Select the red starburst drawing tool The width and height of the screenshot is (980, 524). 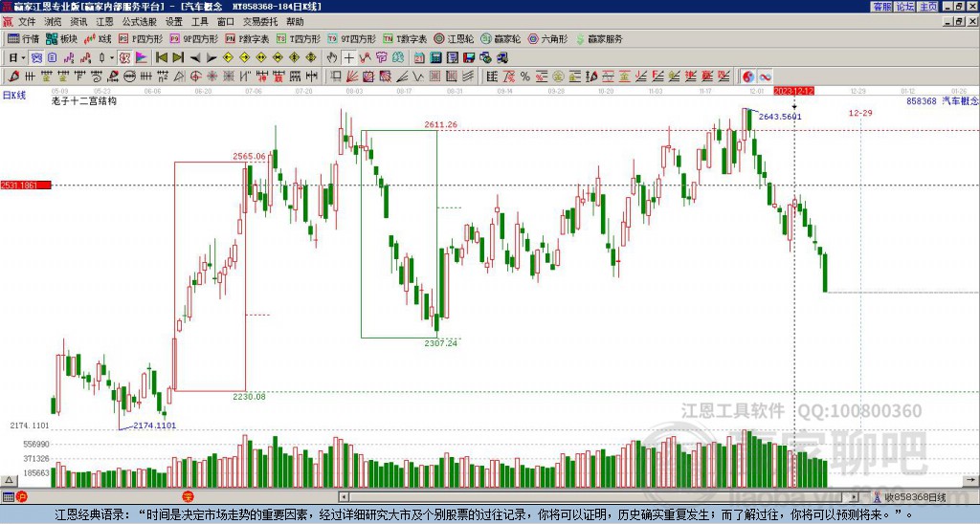212,76
